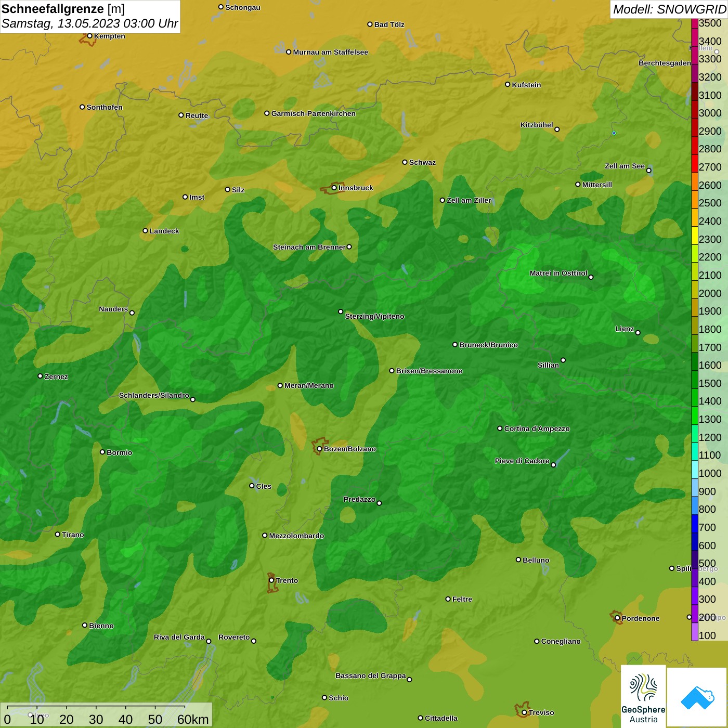Click the 'Murnau am Staffelsee' label
The width and height of the screenshot is (728, 728).
click(330, 52)
